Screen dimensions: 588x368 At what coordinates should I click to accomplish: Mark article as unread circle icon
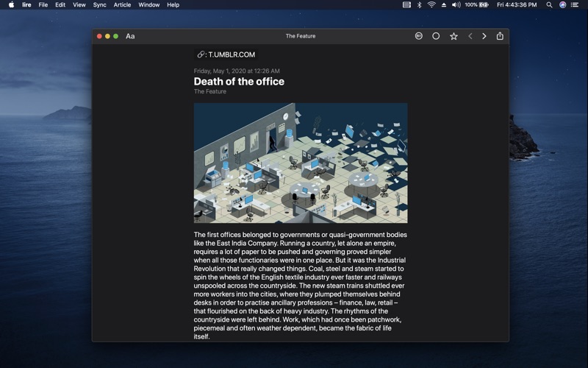pos(436,36)
